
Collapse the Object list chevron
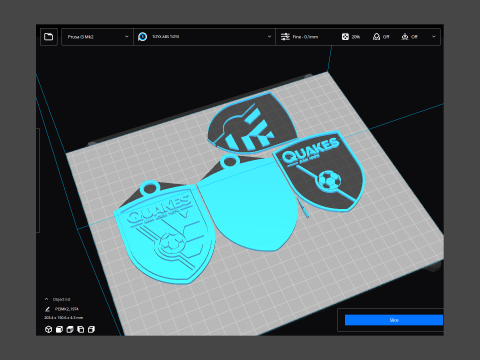[x=46, y=299]
